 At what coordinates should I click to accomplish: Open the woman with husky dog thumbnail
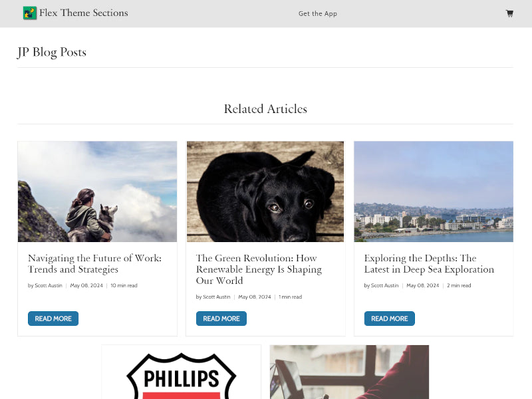click(97, 192)
